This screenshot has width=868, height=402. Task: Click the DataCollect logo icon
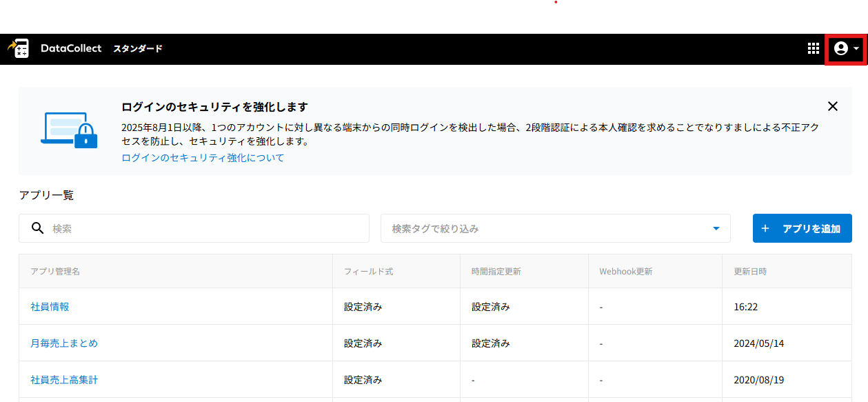click(x=18, y=48)
